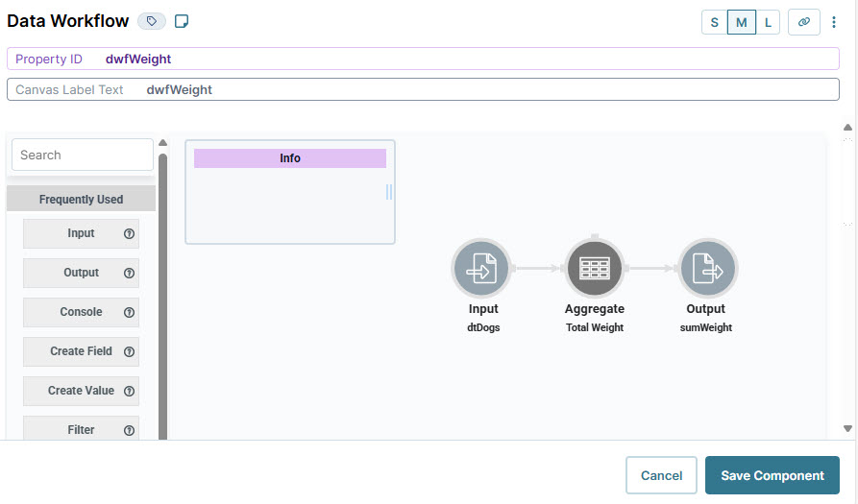Click the Info panel resize handle

(389, 192)
